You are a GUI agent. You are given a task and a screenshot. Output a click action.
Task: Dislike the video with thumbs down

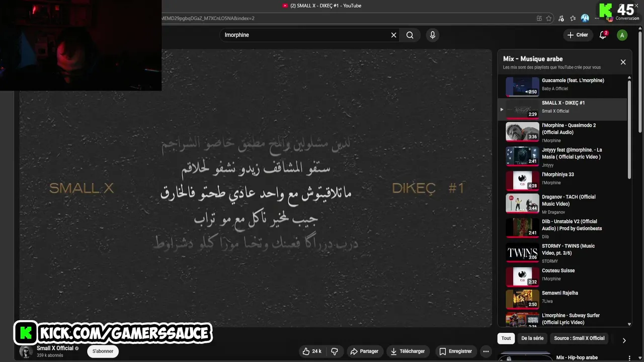(335, 351)
